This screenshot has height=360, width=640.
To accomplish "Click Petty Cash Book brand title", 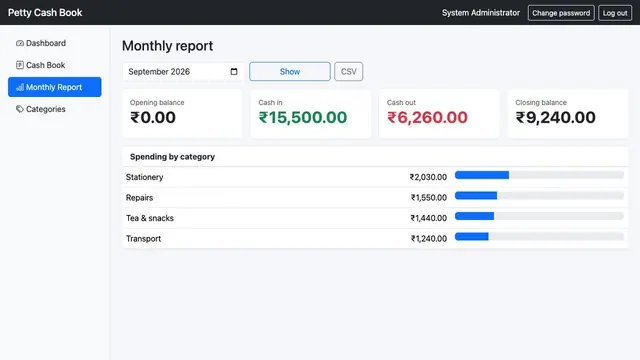I will [45, 13].
